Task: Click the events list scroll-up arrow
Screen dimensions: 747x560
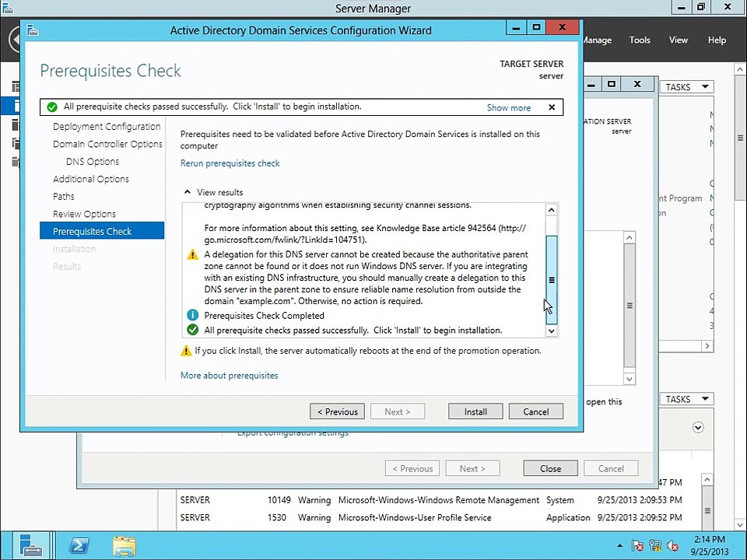Action: 707,480
